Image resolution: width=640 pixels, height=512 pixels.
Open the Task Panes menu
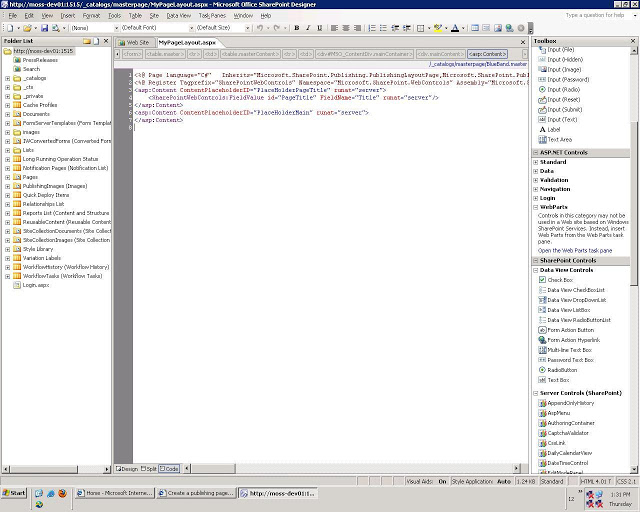(x=212, y=16)
